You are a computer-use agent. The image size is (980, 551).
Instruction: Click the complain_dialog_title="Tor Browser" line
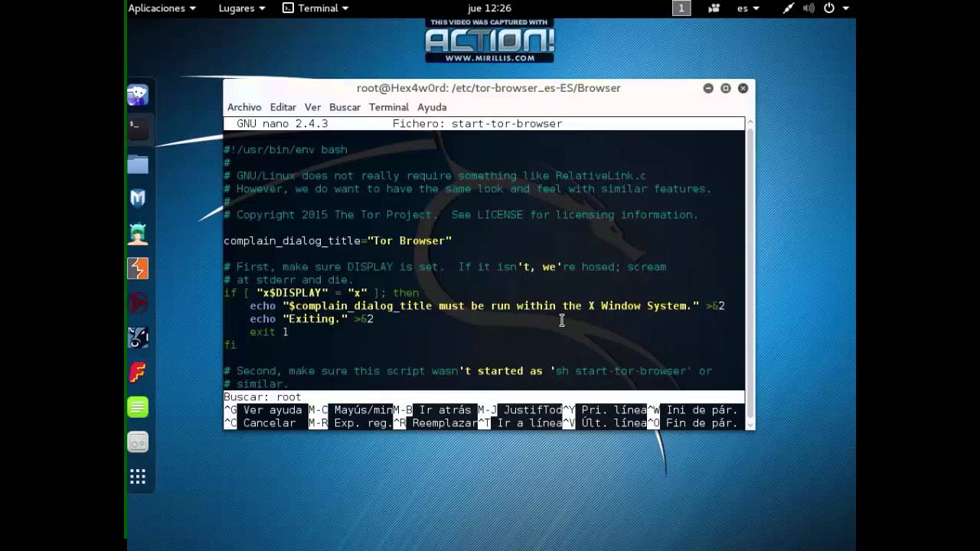click(338, 241)
